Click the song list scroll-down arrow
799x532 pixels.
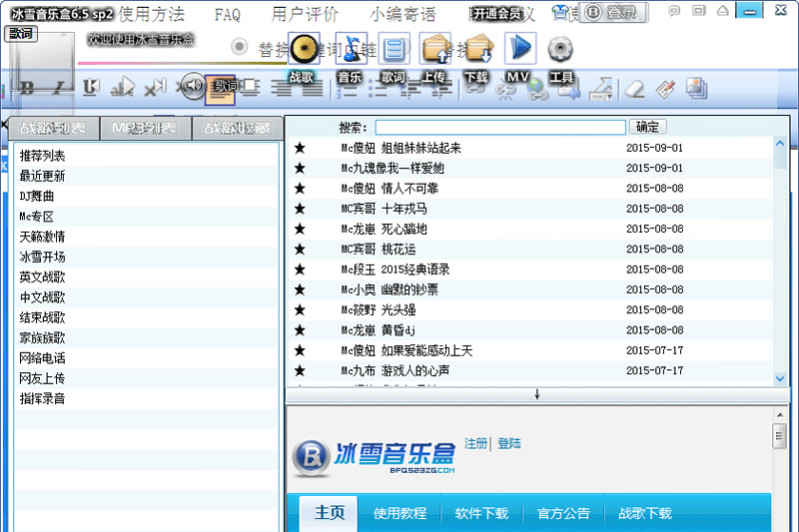coord(780,378)
